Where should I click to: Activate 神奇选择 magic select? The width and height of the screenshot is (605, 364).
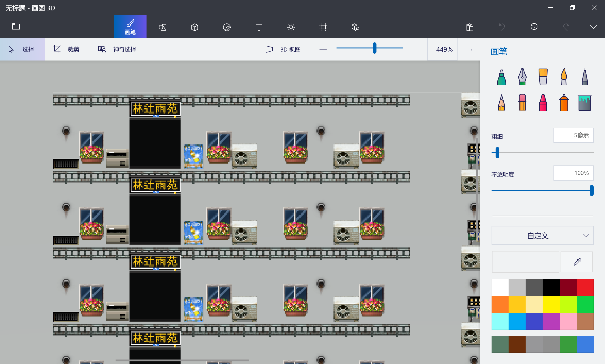coord(117,49)
